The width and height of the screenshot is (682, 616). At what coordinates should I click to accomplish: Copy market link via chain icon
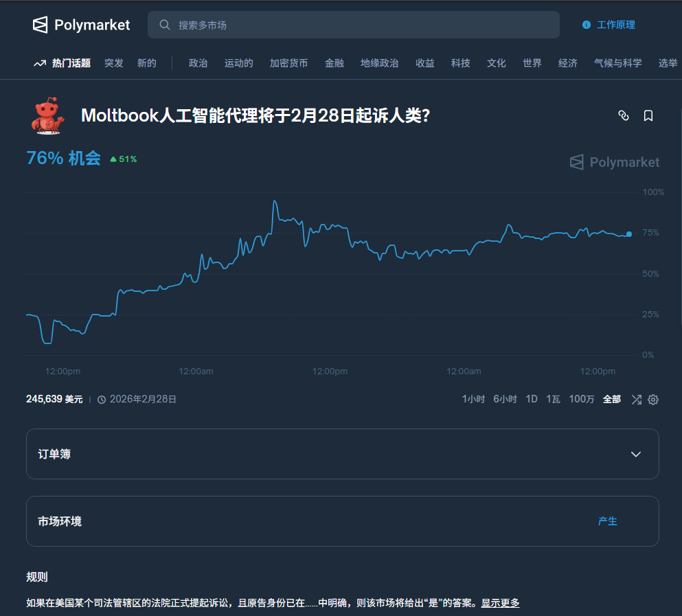(x=624, y=116)
